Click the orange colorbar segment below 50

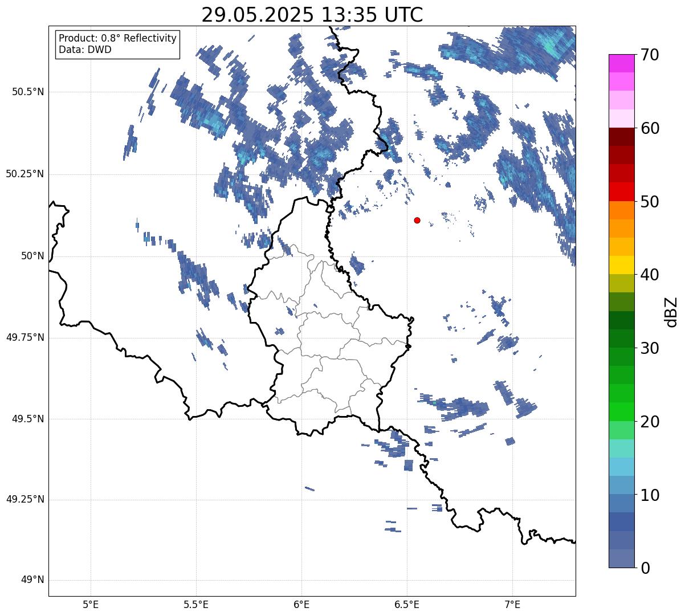[x=621, y=210]
